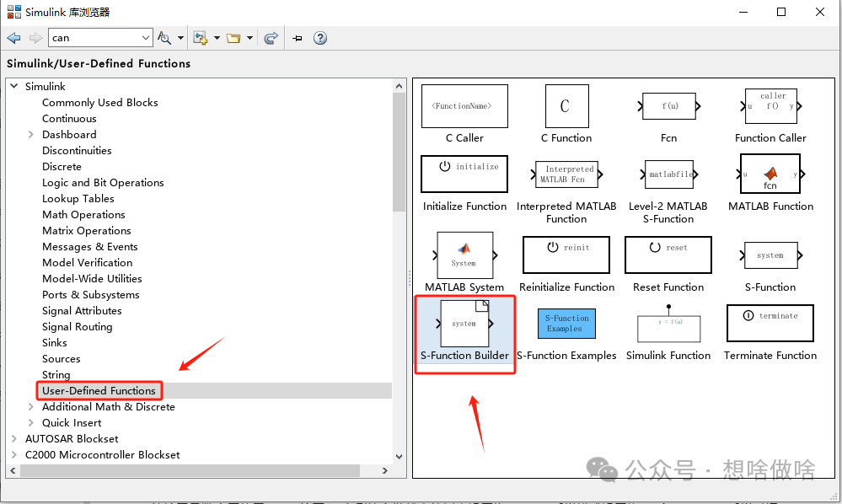Select the Function Caller block icon
Screen dimensions: 842x504
770,106
